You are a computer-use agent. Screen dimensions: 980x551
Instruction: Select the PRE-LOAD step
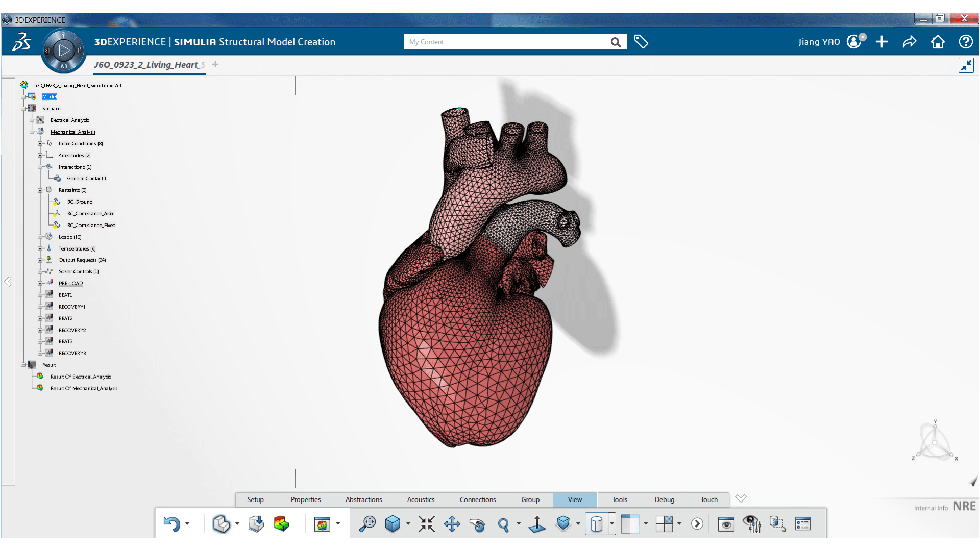70,284
